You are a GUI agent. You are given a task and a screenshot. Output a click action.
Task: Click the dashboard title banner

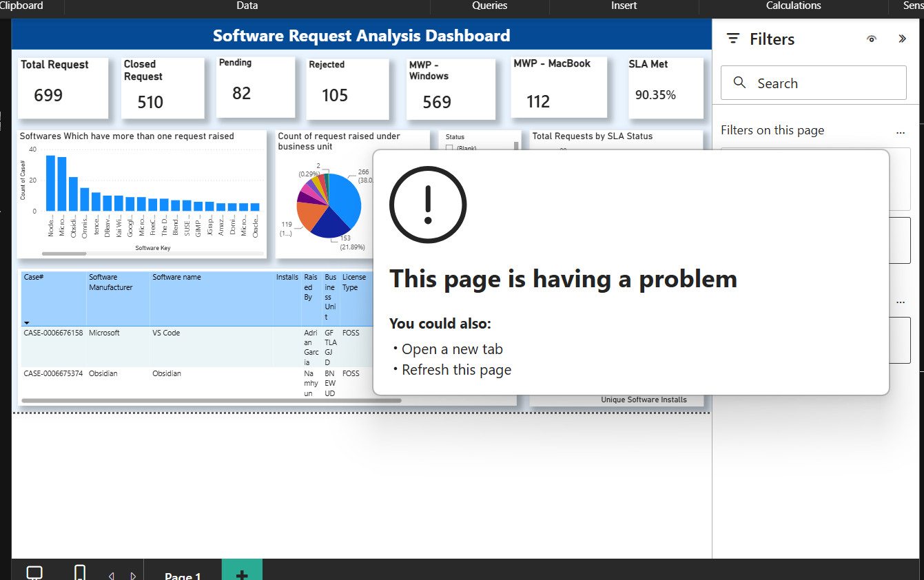coord(362,36)
